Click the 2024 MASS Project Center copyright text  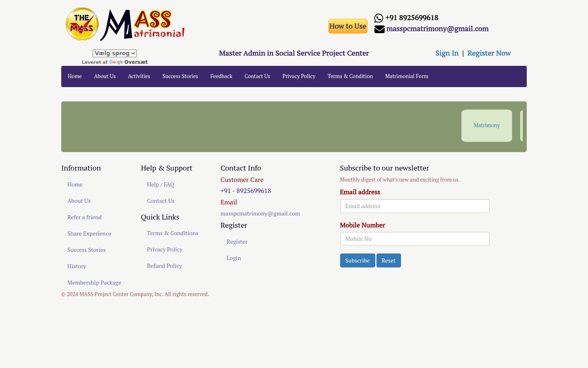(135, 294)
